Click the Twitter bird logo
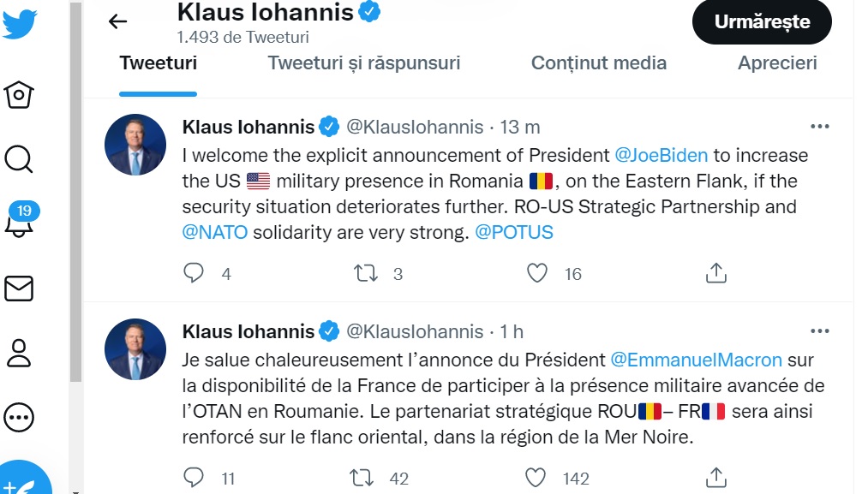 click(19, 23)
